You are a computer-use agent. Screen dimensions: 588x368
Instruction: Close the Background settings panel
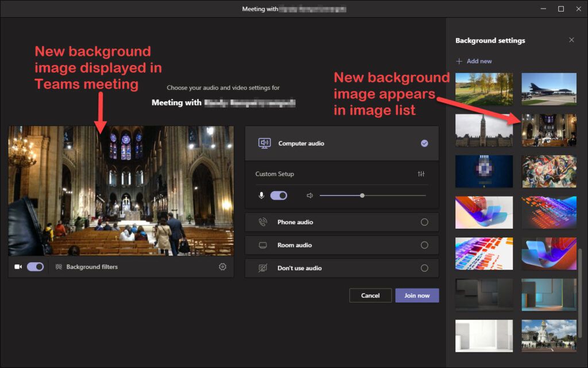coord(571,40)
